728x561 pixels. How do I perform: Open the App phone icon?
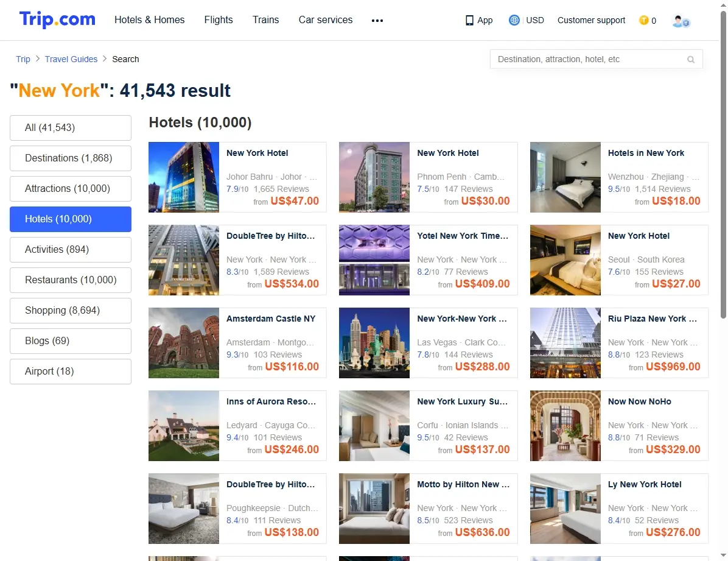pos(469,21)
